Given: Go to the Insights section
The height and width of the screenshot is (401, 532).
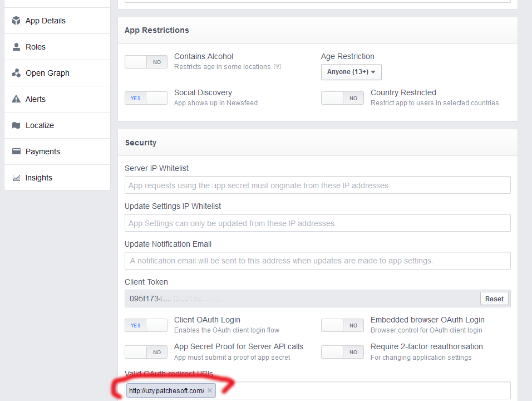Looking at the screenshot, I should point(39,178).
